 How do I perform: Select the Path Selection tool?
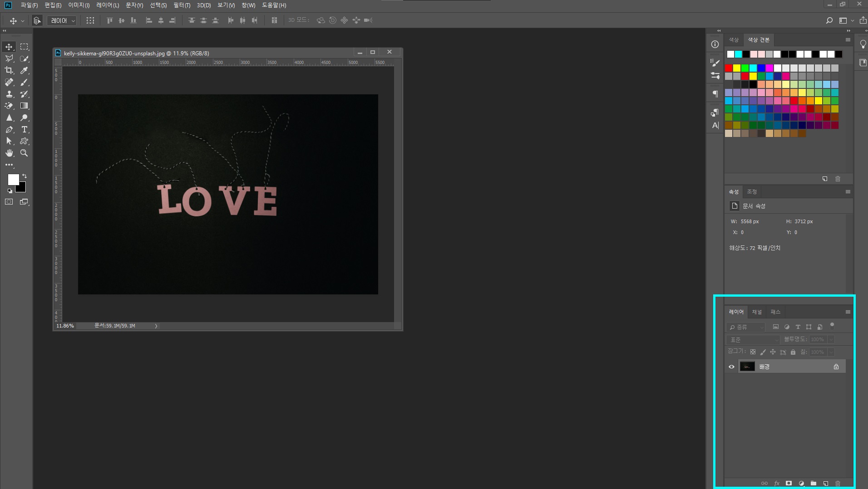click(x=9, y=141)
